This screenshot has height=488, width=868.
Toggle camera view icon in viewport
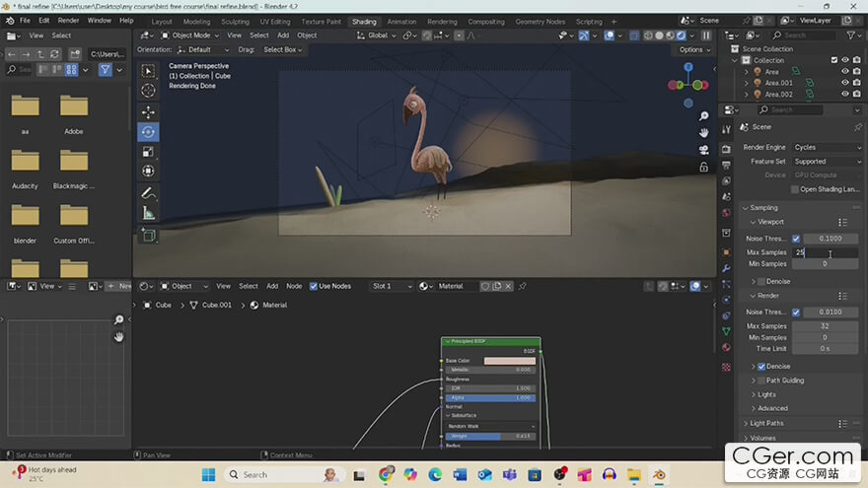pos(704,150)
